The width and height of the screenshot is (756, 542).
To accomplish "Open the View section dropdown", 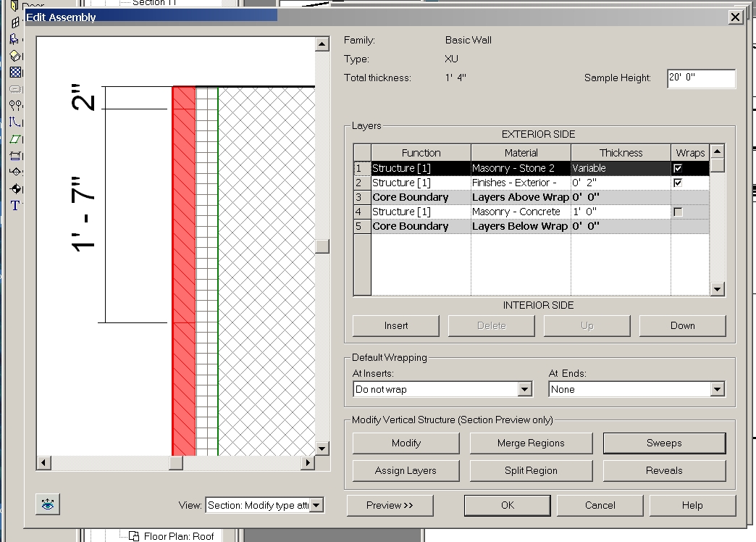I will coord(316,505).
